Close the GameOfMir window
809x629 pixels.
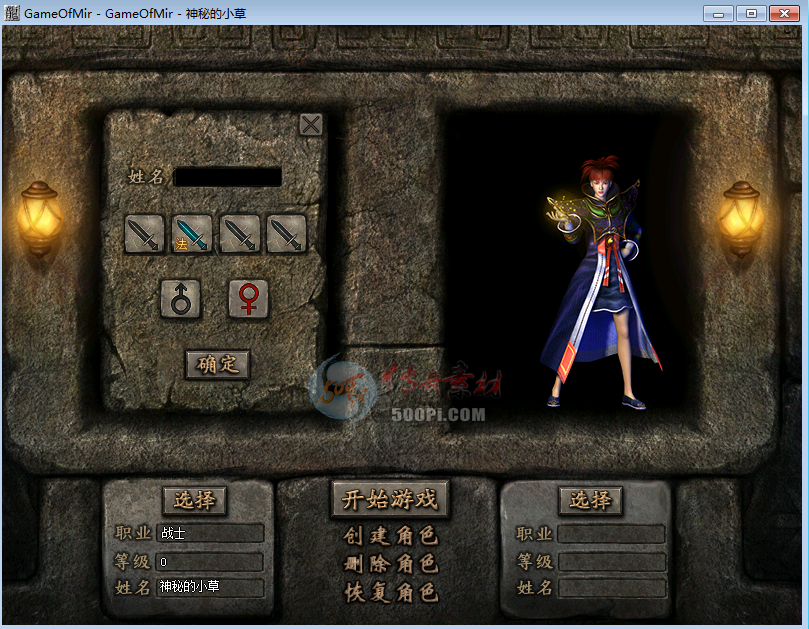point(784,13)
